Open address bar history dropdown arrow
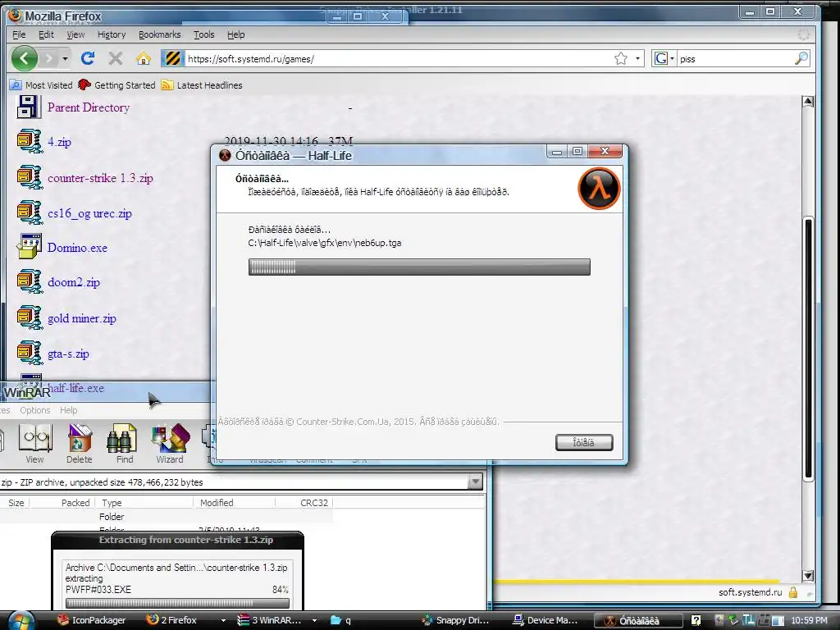 pos(637,58)
